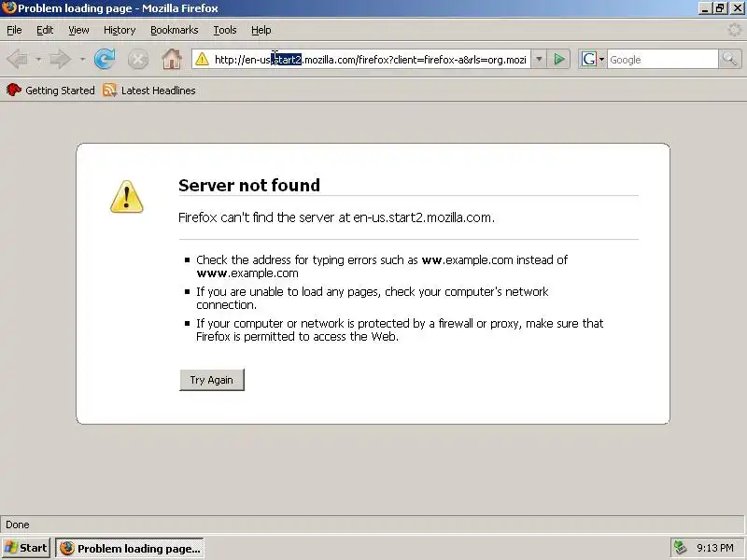
Task: Reload the current page
Action: pos(105,59)
